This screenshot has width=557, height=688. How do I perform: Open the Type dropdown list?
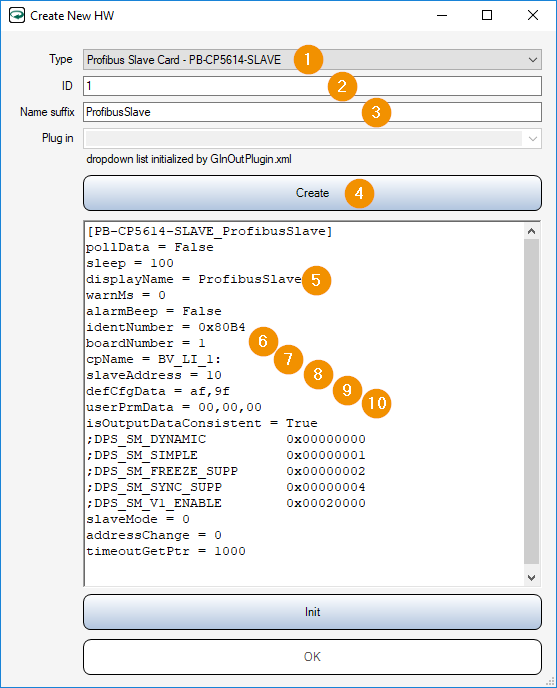pos(312,60)
